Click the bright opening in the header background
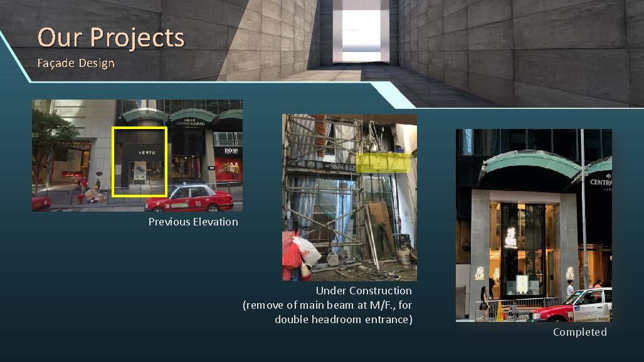The height and width of the screenshot is (362, 644). click(x=361, y=30)
